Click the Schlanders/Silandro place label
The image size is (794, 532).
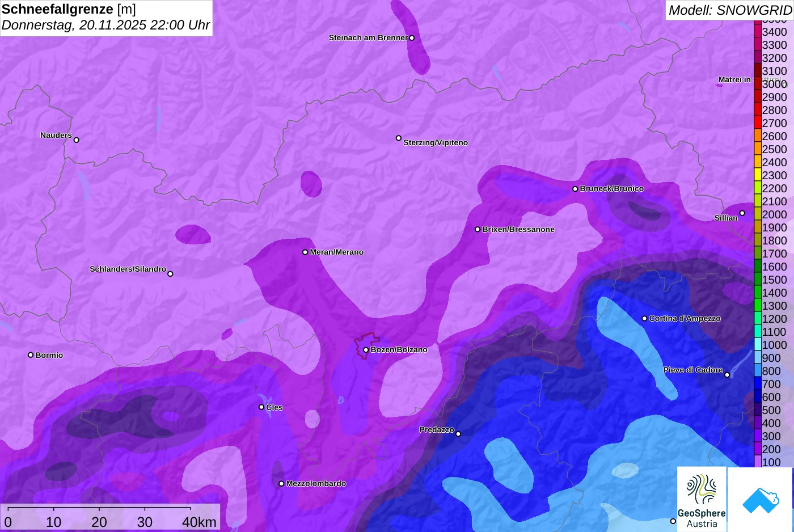pos(128,269)
